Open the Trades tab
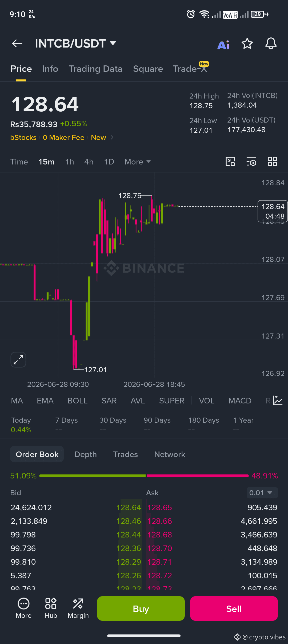The height and width of the screenshot is (644, 288). click(x=125, y=454)
